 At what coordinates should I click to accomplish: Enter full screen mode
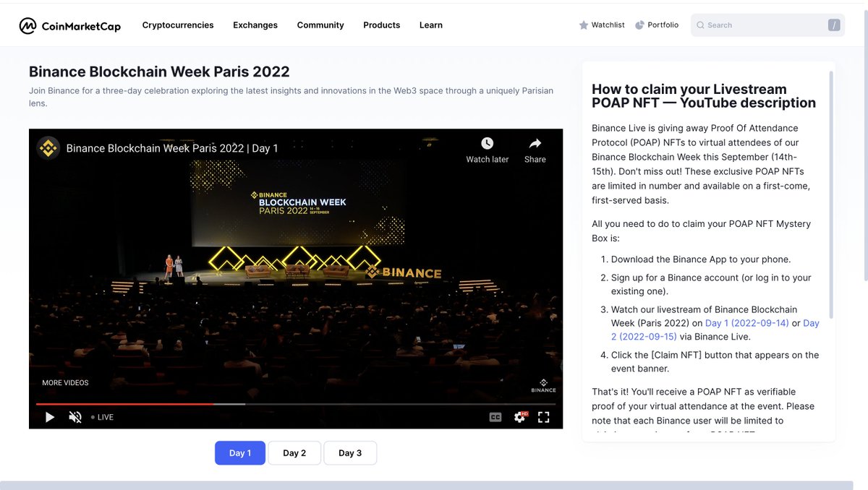tap(544, 417)
